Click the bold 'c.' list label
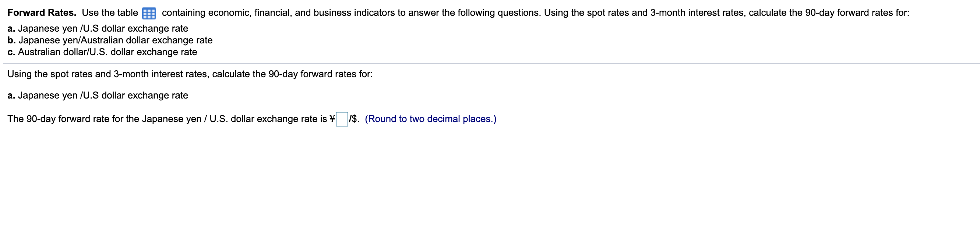Screen dimensions: 980x225 pyautogui.click(x=11, y=52)
